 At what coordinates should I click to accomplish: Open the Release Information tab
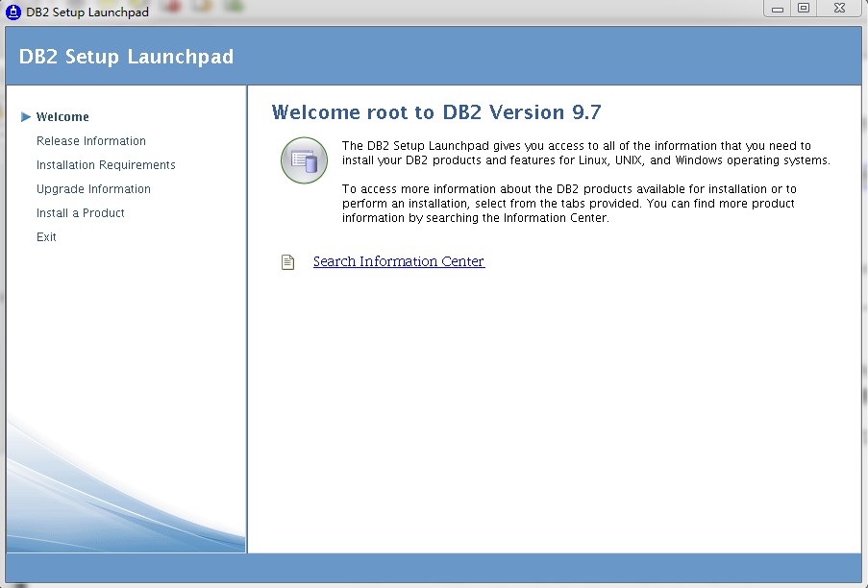click(91, 141)
